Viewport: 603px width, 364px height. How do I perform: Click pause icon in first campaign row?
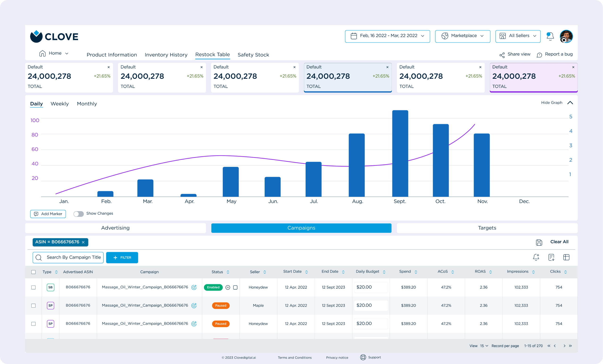[x=228, y=287]
